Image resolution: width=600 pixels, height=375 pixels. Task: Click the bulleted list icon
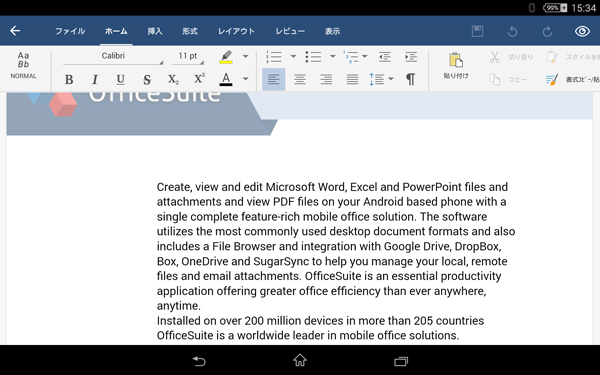[313, 57]
